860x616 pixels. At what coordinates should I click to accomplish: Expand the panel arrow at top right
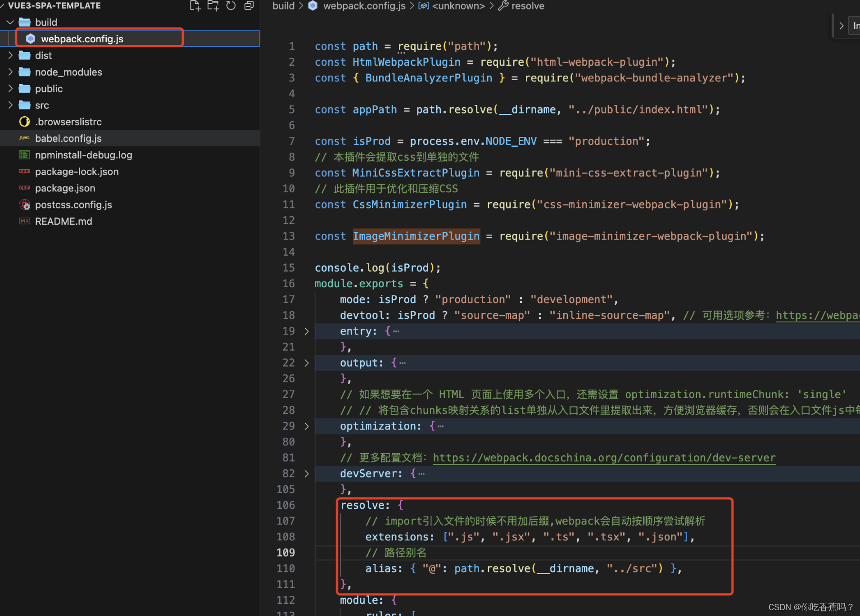(x=841, y=26)
